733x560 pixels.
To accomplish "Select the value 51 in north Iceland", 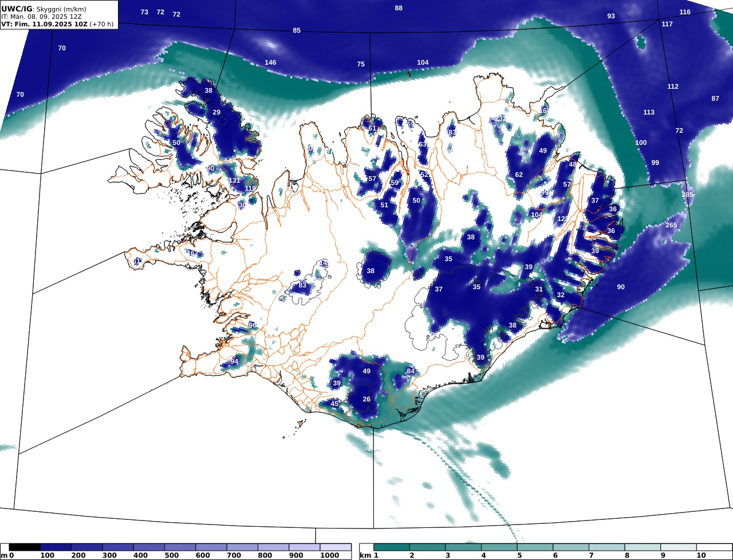I will click(384, 205).
